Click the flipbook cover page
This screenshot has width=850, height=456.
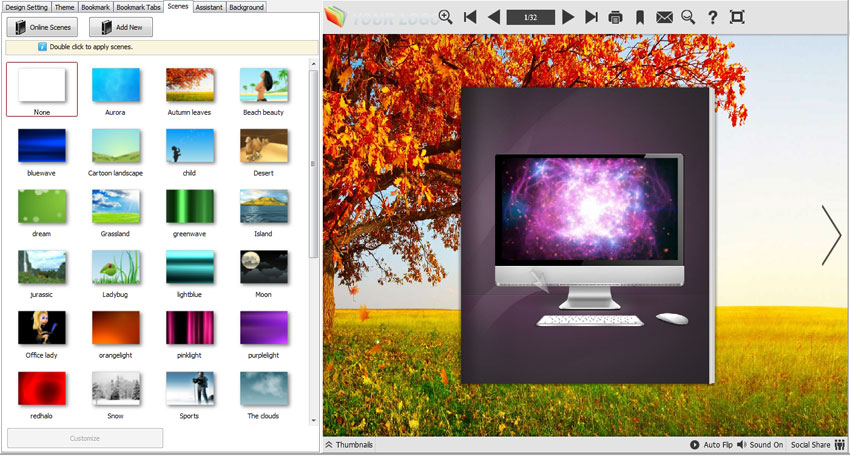click(587, 235)
